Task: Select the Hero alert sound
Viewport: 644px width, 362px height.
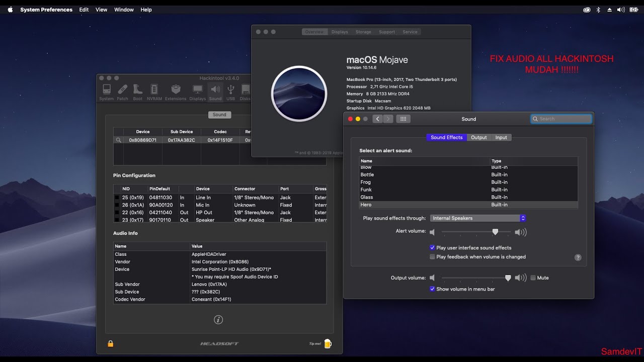Action: (x=468, y=205)
